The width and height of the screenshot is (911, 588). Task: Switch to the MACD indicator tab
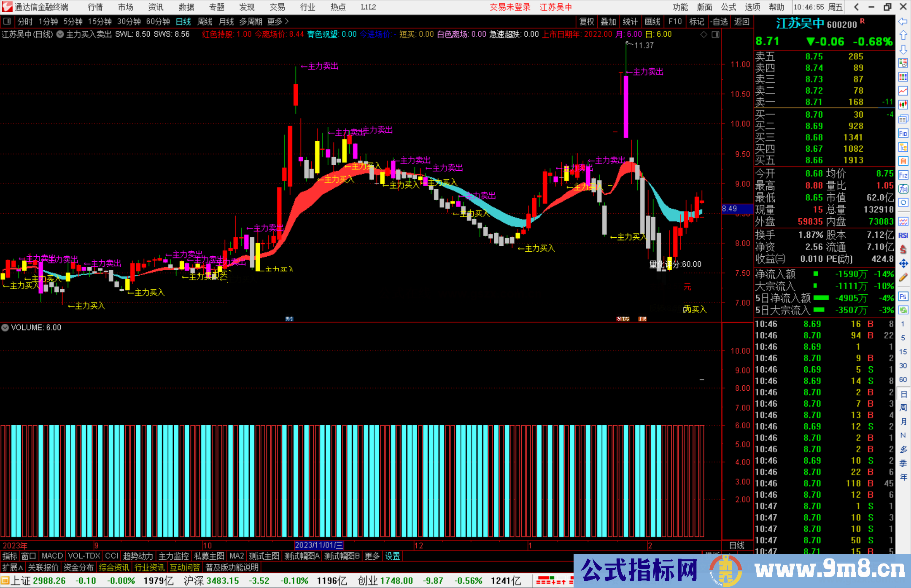(52, 556)
